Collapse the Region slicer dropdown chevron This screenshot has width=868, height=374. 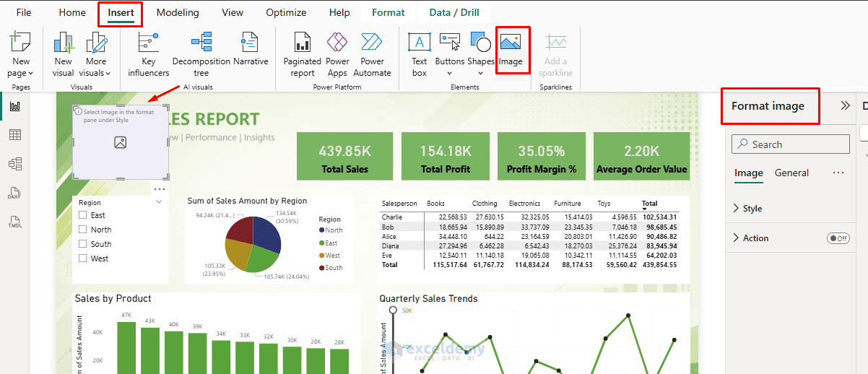pos(160,203)
